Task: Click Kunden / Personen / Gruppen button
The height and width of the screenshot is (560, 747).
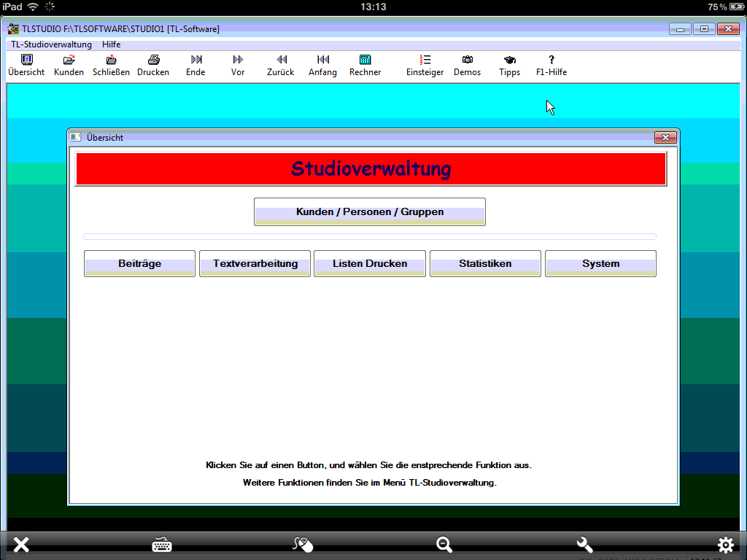Action: pos(370,212)
